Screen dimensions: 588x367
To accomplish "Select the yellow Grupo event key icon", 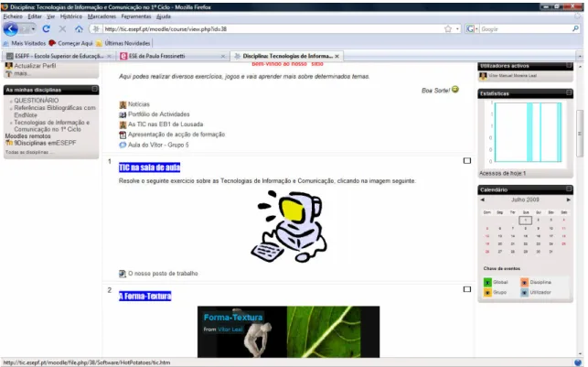I will click(x=487, y=292).
